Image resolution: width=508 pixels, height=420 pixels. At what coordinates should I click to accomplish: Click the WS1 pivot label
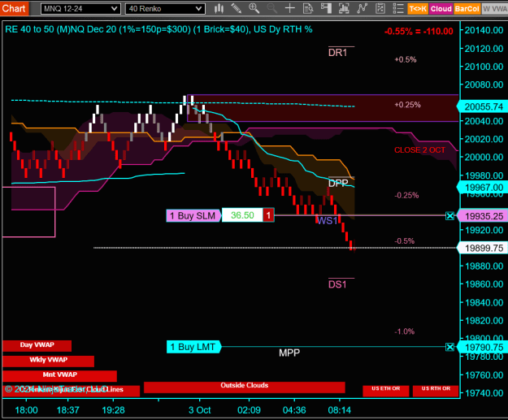click(x=328, y=221)
